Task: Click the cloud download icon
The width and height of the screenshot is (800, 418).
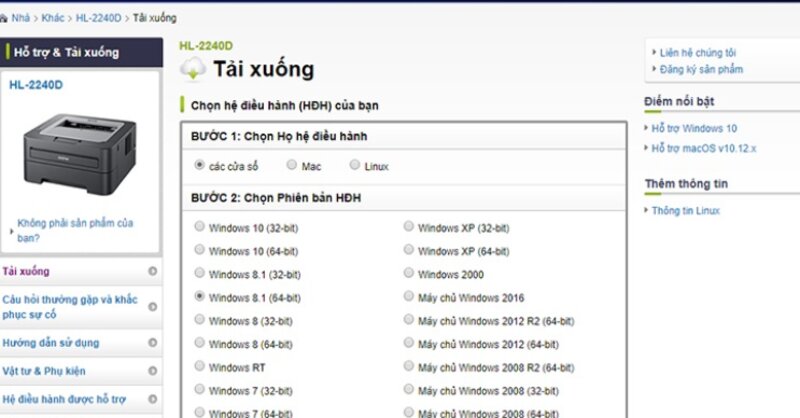Action: [x=193, y=68]
